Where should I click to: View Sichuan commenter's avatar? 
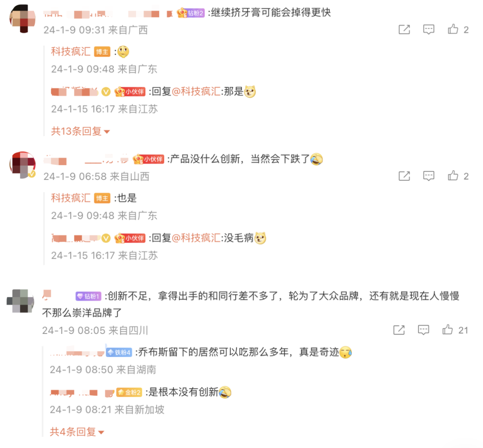[20, 302]
